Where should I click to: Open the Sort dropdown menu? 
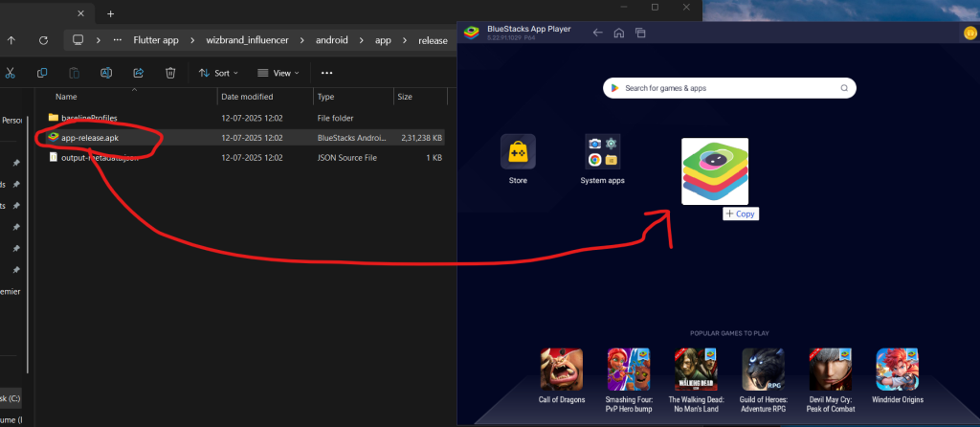point(218,73)
